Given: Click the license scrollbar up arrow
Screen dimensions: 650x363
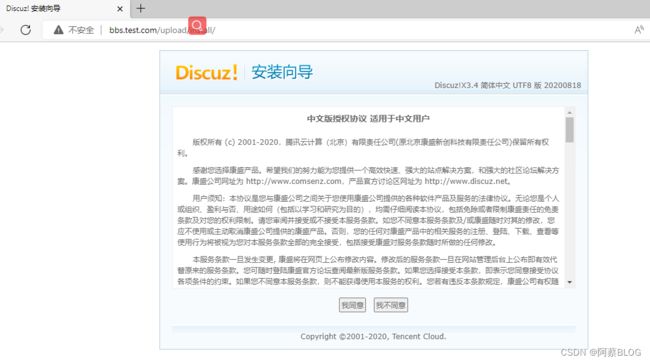Looking at the screenshot, I should click(x=570, y=113).
